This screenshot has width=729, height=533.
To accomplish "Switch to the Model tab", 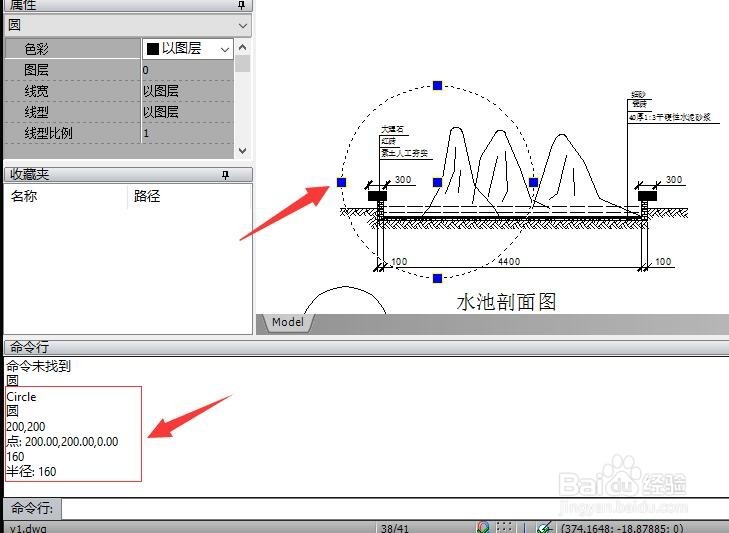I will tap(287, 322).
